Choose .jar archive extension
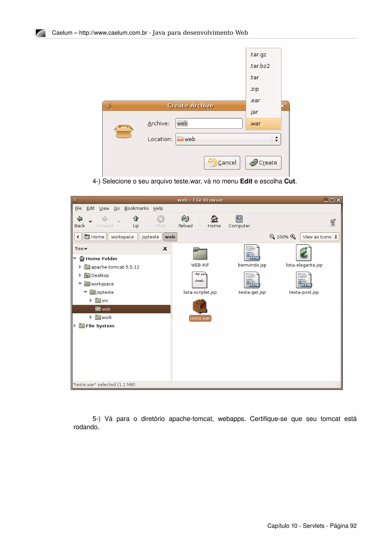Viewport: 392px width, 555px height. (x=264, y=112)
